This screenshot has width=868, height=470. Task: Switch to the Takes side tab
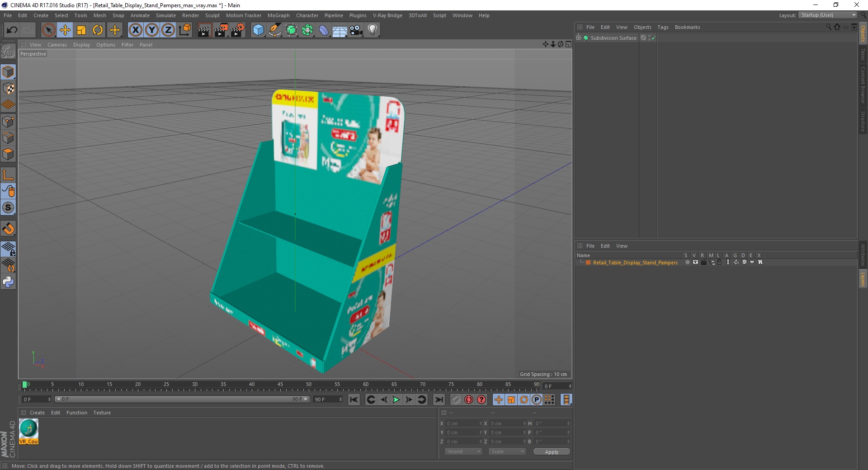[x=863, y=55]
